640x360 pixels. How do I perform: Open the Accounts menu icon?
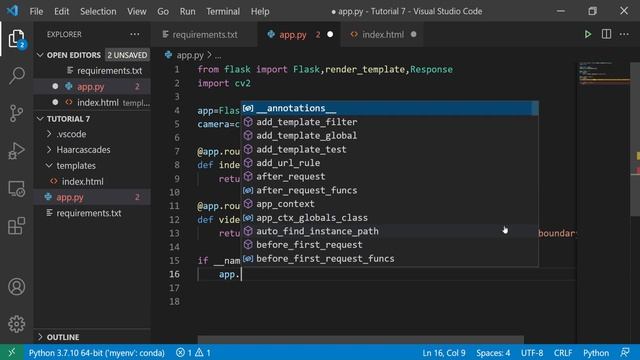click(x=16, y=287)
